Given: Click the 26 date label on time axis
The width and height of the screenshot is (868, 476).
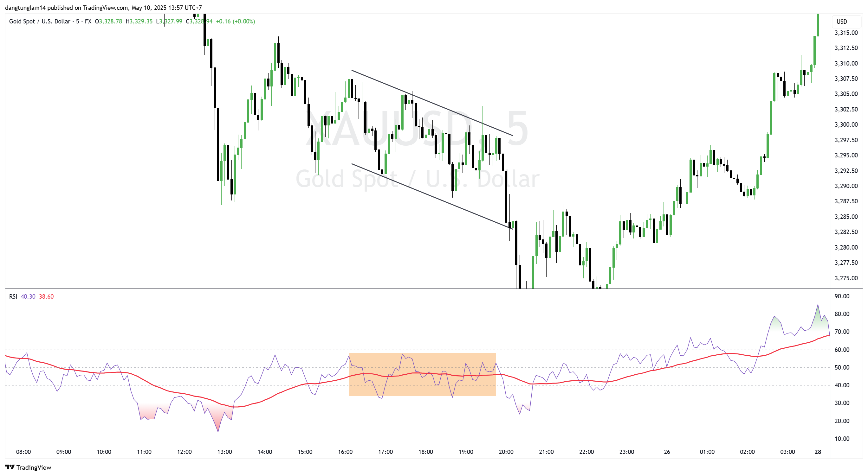Looking at the screenshot, I should tap(667, 452).
